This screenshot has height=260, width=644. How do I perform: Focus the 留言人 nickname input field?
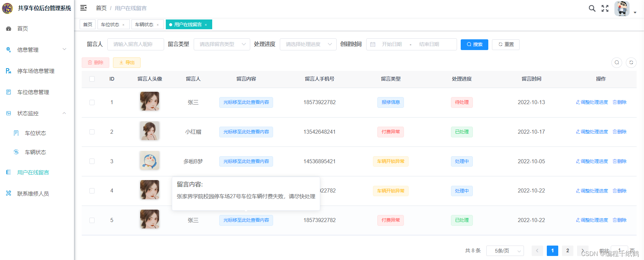(136, 44)
